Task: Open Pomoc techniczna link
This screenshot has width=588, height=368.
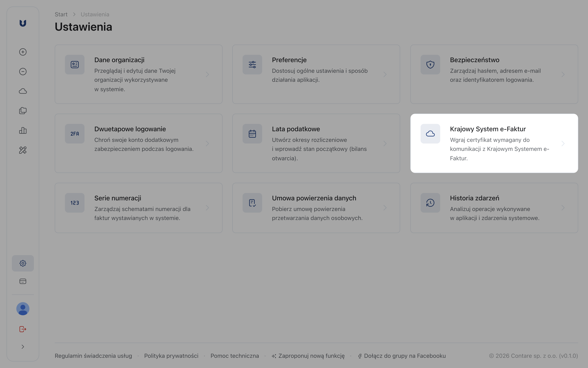Action: 235,356
